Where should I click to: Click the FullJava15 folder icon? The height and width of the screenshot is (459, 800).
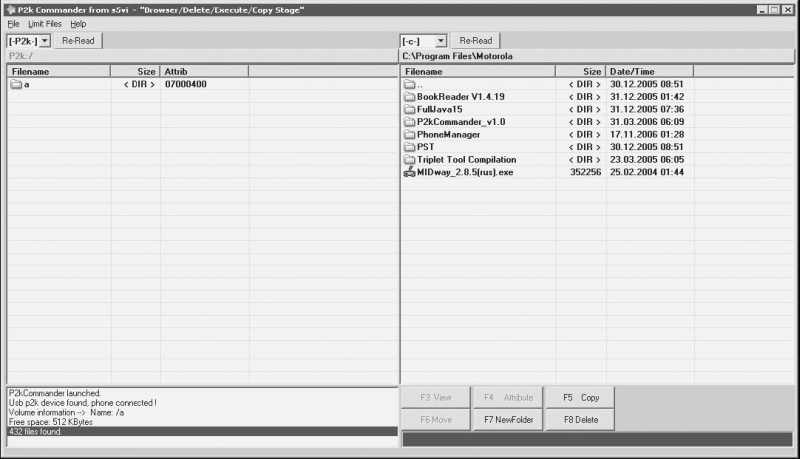410,110
